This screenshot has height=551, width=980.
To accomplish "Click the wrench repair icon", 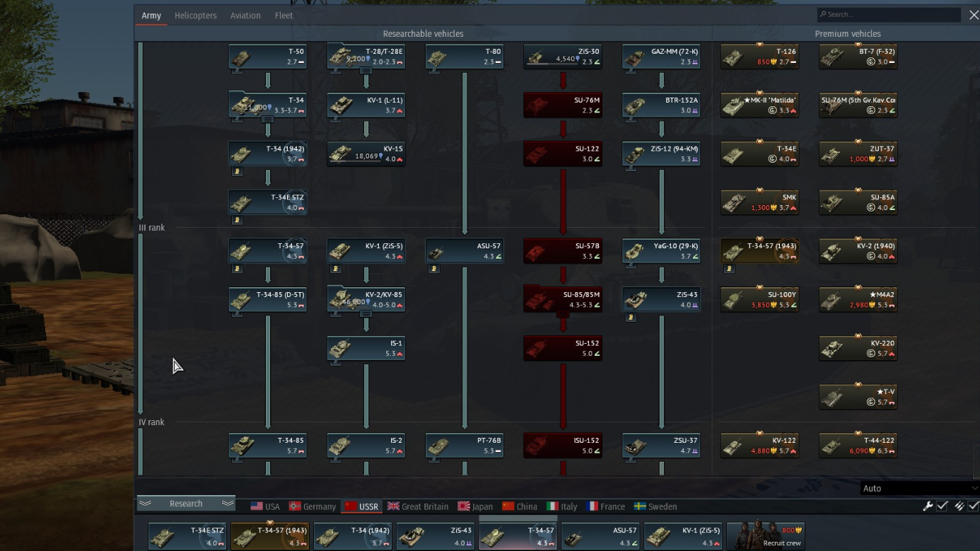I will coord(928,506).
